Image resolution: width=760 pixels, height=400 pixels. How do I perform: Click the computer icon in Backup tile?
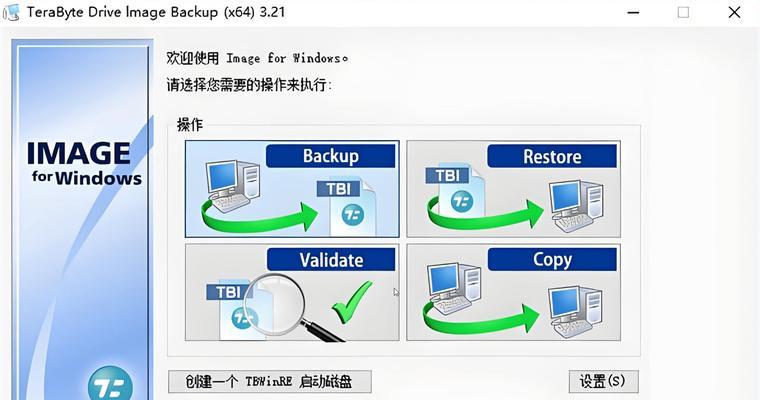[x=232, y=187]
